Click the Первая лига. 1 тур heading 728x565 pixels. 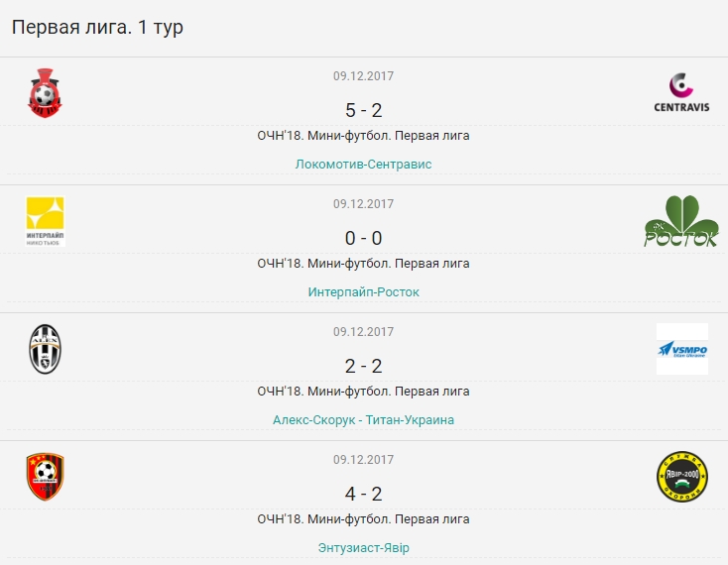coord(97,28)
